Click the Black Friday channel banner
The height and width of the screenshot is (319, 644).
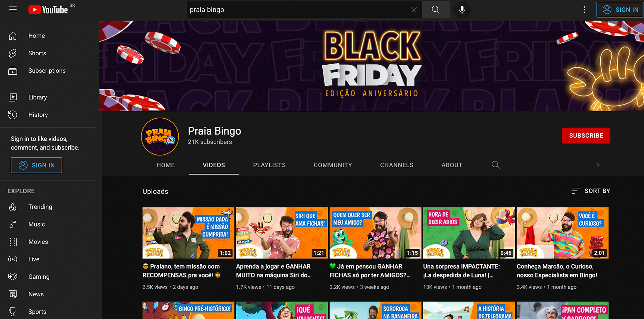(x=371, y=66)
